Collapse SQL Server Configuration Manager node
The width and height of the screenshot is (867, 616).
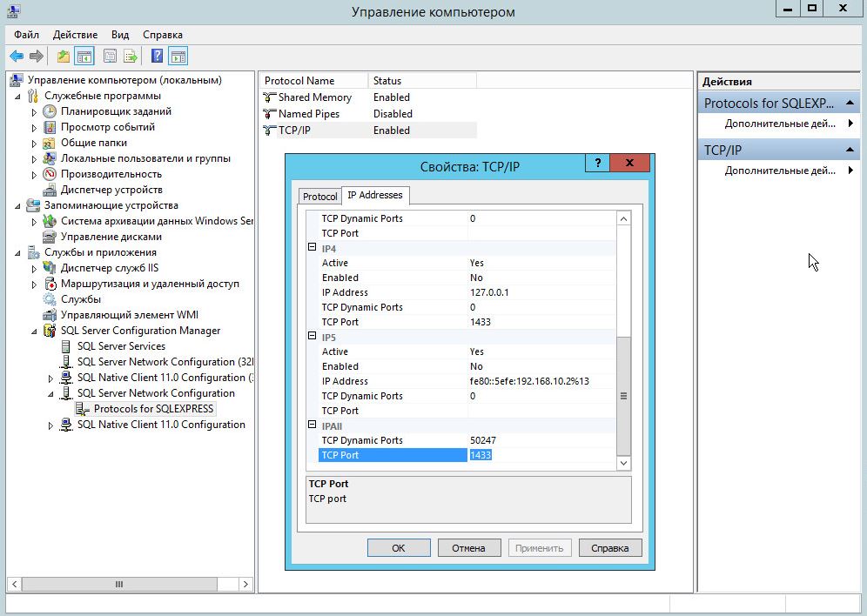[x=34, y=331]
